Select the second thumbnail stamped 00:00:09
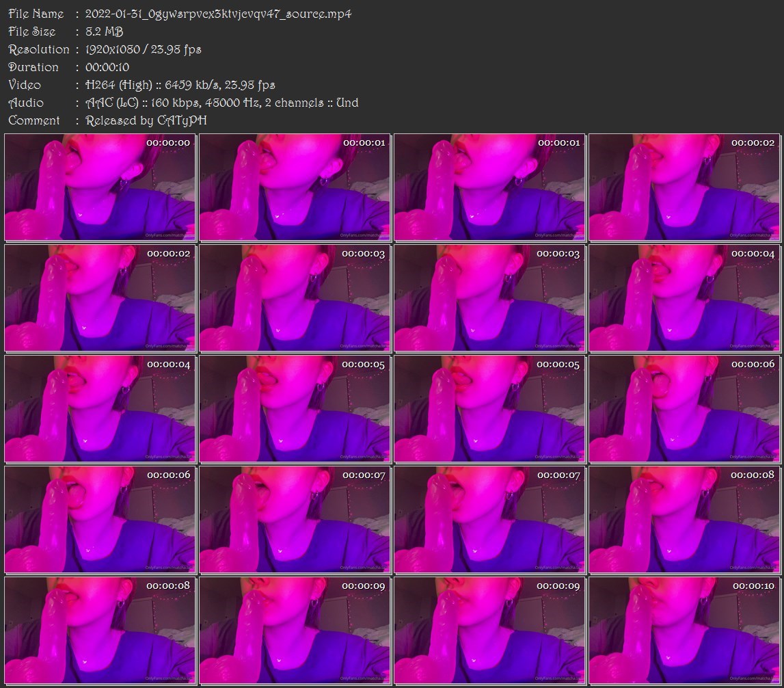This screenshot has height=688, width=784. (x=489, y=631)
